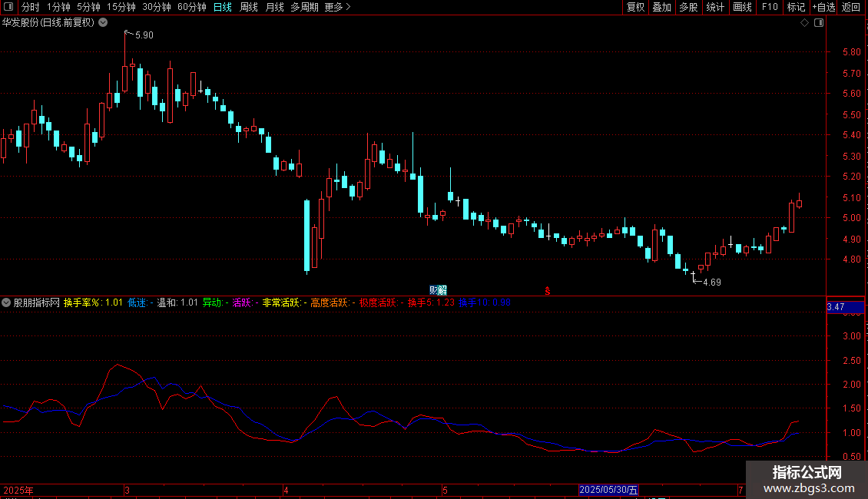Screen dimensions: 868x499
Task: Click the 换手10: 0.98 value
Action: [x=485, y=302]
